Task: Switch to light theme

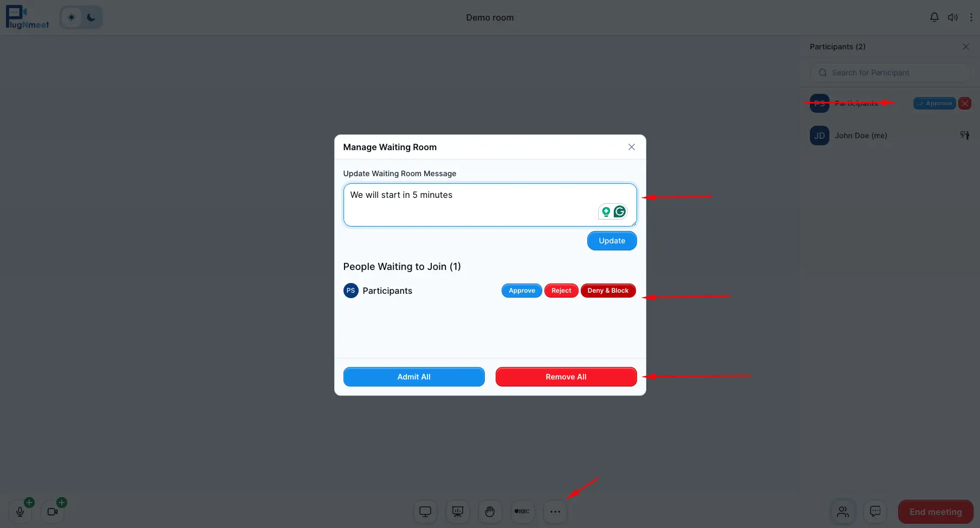Action: 71,17
